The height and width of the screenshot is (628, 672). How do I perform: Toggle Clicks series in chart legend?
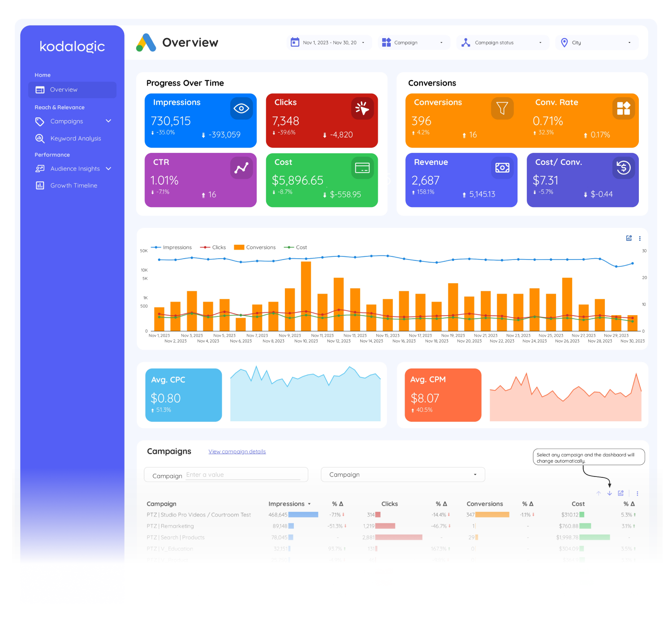pos(213,247)
